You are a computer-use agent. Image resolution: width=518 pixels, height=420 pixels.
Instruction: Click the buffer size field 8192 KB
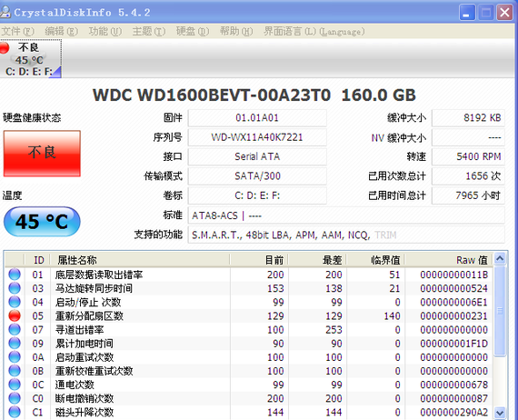point(468,118)
